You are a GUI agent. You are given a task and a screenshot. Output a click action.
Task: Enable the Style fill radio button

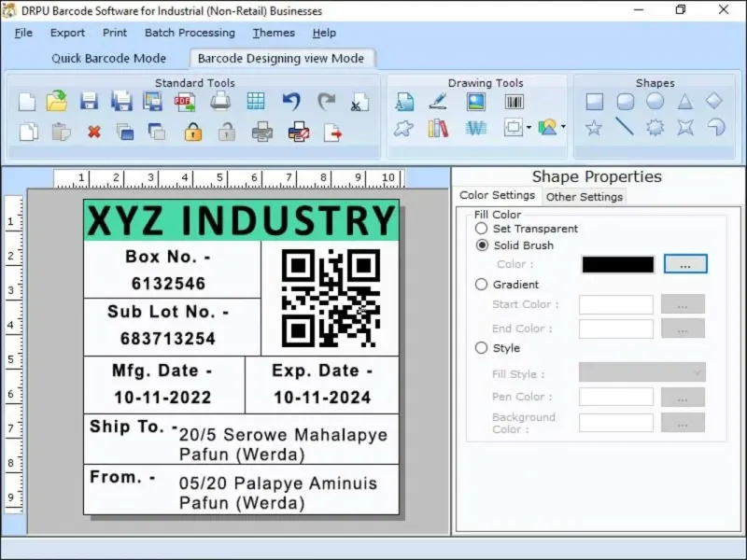[482, 348]
